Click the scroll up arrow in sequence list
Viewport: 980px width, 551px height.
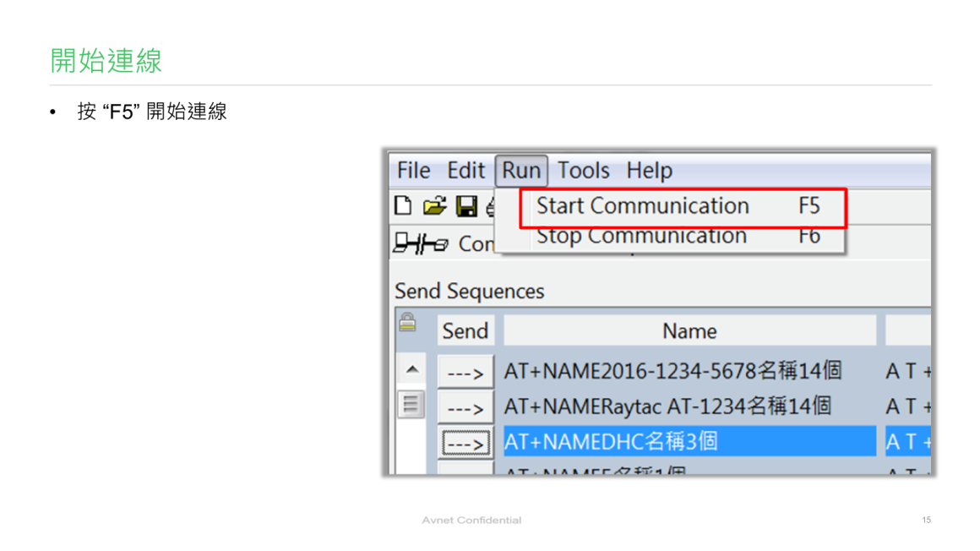[411, 369]
